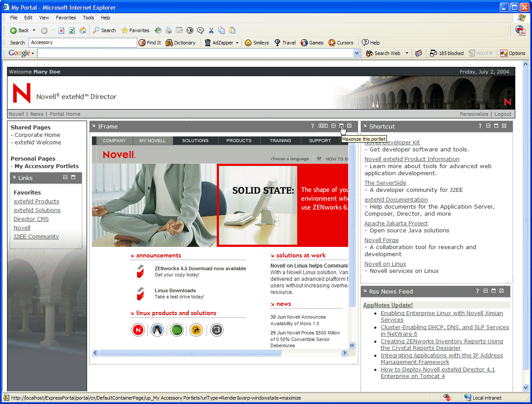Maximize the Shortcut portlet
This screenshot has width=532, height=404.
[496, 126]
